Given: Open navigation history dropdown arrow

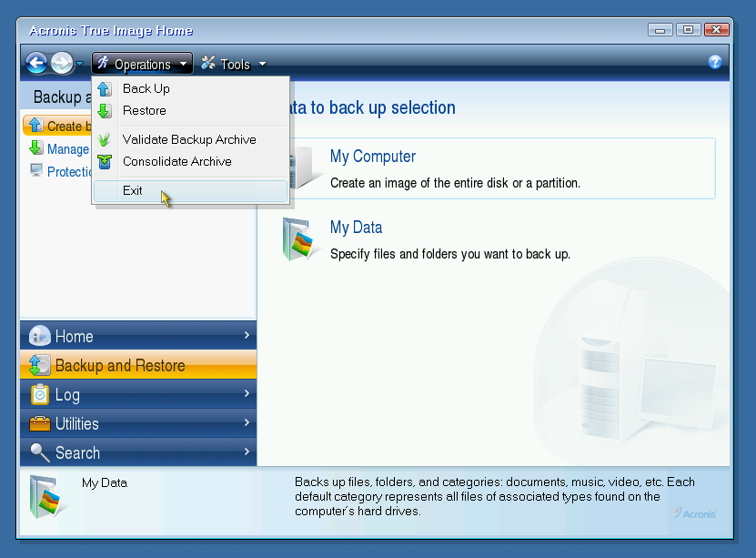Looking at the screenshot, I should point(80,64).
